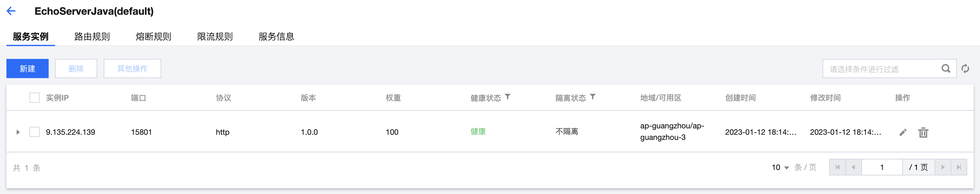Toggle the select-all header checkbox
The width and height of the screenshot is (980, 194).
35,98
